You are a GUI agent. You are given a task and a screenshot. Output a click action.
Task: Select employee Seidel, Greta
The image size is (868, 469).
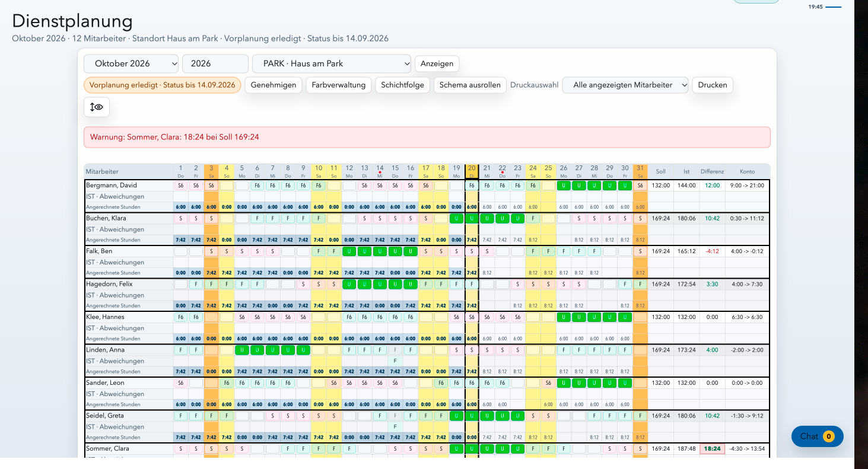coord(105,416)
